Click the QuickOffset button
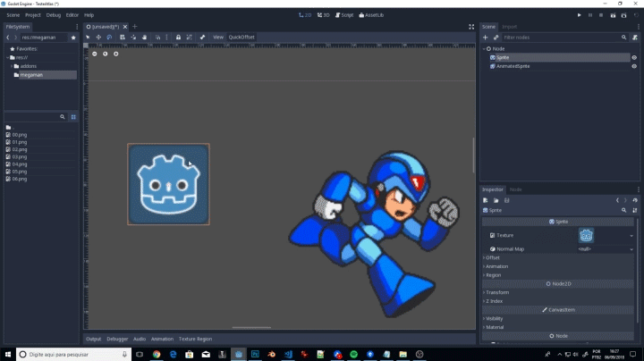This screenshot has height=361, width=644. point(241,38)
